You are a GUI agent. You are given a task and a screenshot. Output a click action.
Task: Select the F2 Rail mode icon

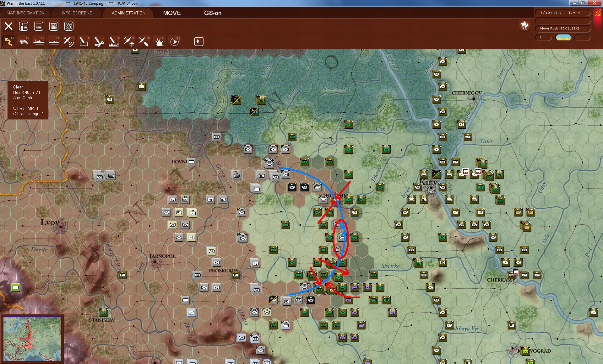click(x=24, y=41)
